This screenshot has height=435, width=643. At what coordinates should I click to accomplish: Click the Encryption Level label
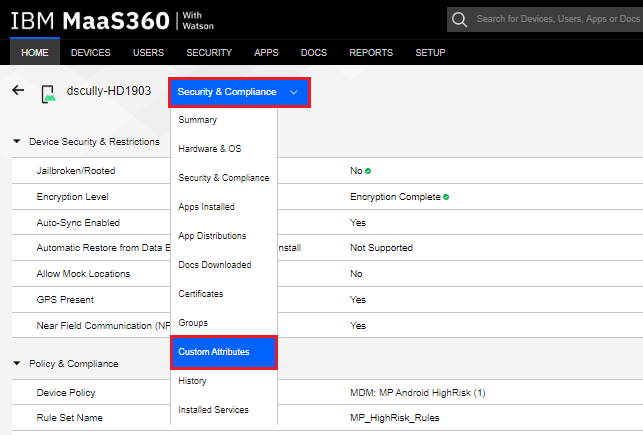click(x=73, y=197)
